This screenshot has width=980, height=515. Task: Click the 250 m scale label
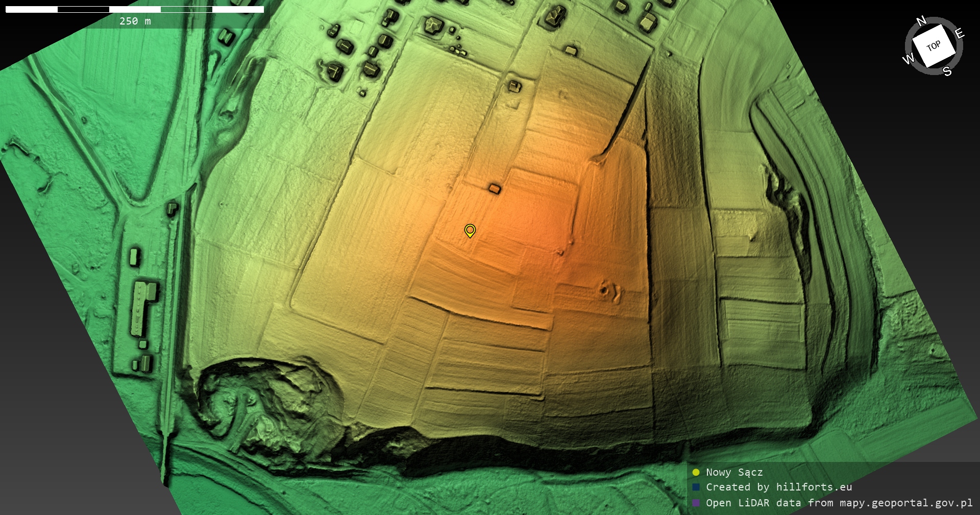point(135,21)
